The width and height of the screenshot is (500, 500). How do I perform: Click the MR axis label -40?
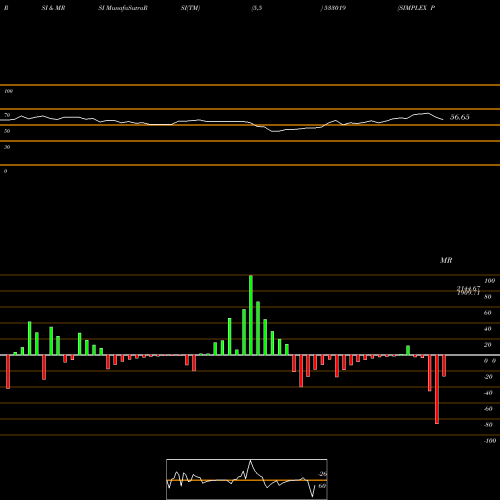[x=488, y=393]
